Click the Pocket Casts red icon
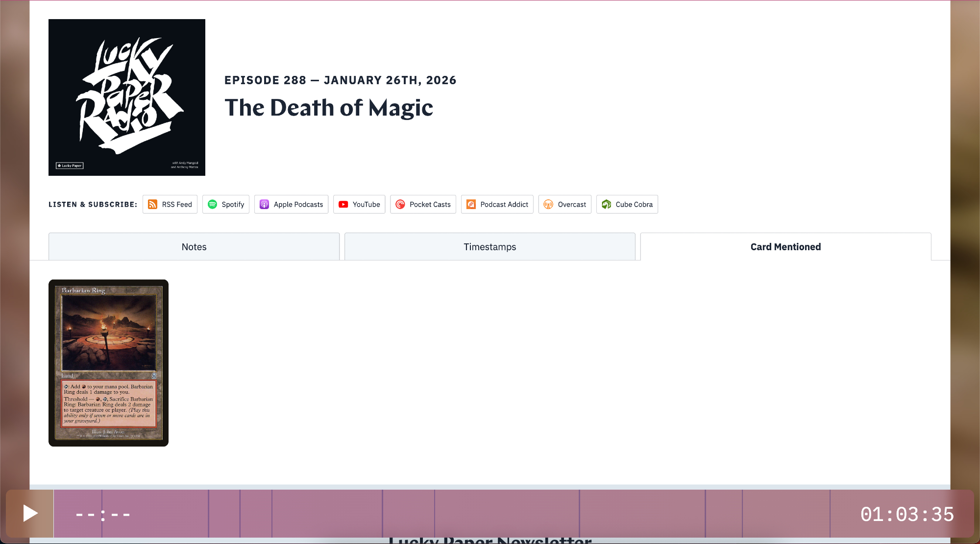This screenshot has height=544, width=980. click(400, 204)
